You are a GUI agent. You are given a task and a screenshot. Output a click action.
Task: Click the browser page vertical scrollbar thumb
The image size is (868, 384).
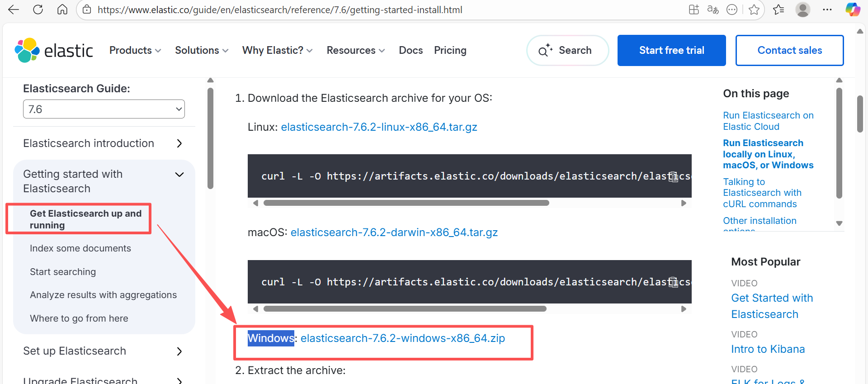pos(860,114)
